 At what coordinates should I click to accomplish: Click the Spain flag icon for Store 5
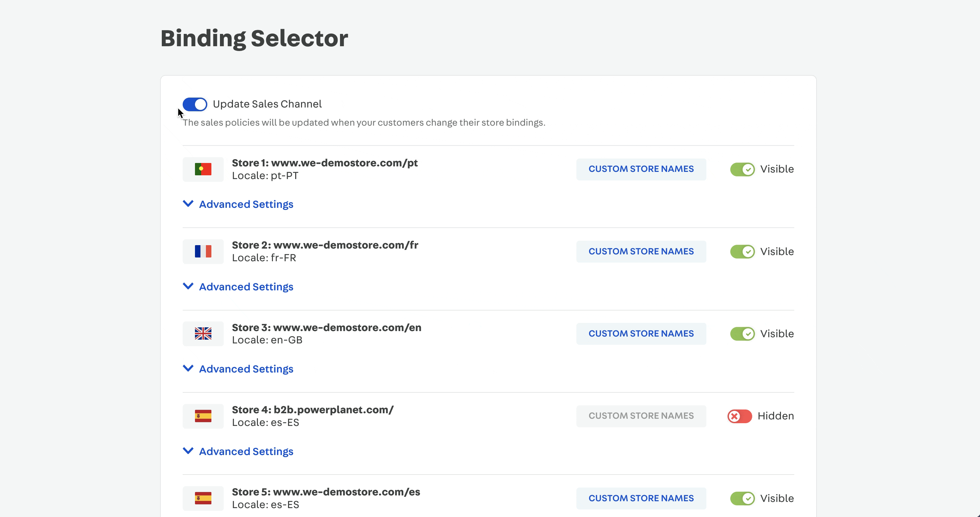pyautogui.click(x=203, y=498)
